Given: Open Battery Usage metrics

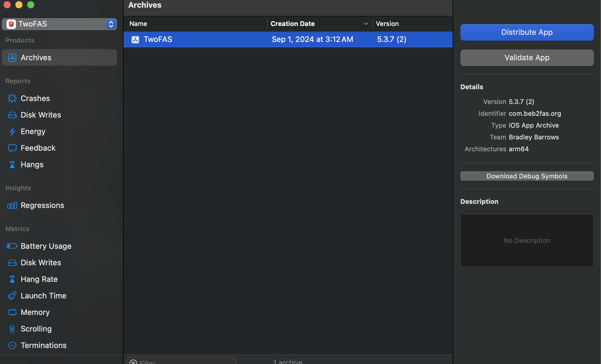Looking at the screenshot, I should click(x=59, y=246).
